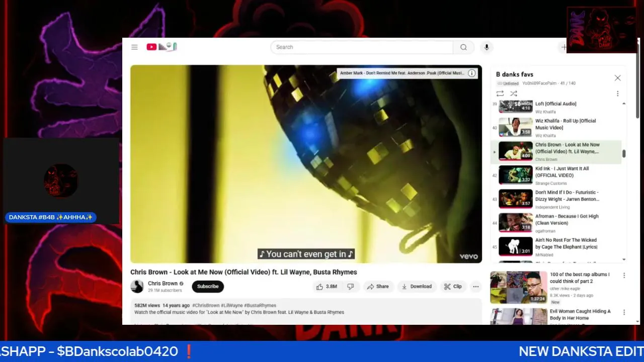
Task: Click the video player area
Action: click(306, 164)
